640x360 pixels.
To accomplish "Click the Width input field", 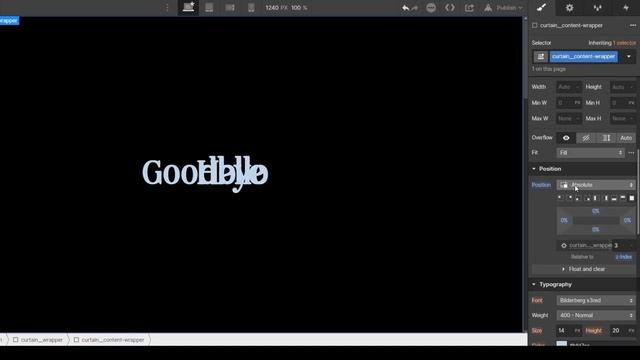I will pos(569,87).
